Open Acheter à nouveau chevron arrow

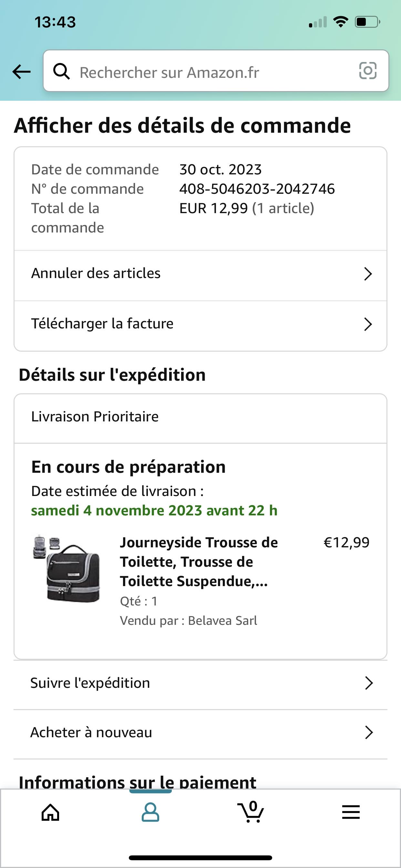(369, 733)
